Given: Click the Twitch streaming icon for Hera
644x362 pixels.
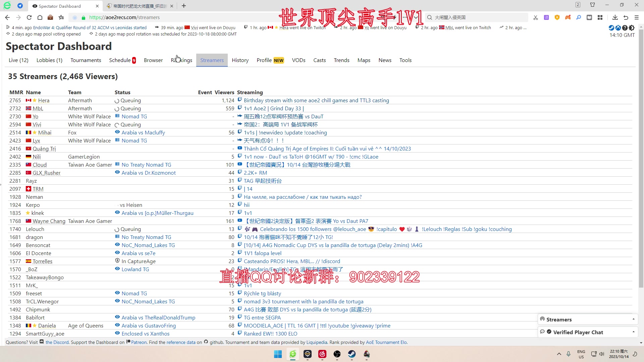Looking at the screenshot, I should (x=239, y=100).
